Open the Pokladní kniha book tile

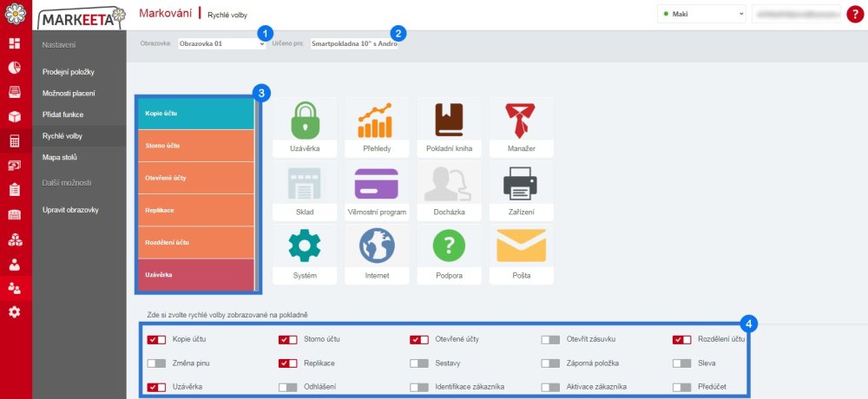click(x=449, y=128)
